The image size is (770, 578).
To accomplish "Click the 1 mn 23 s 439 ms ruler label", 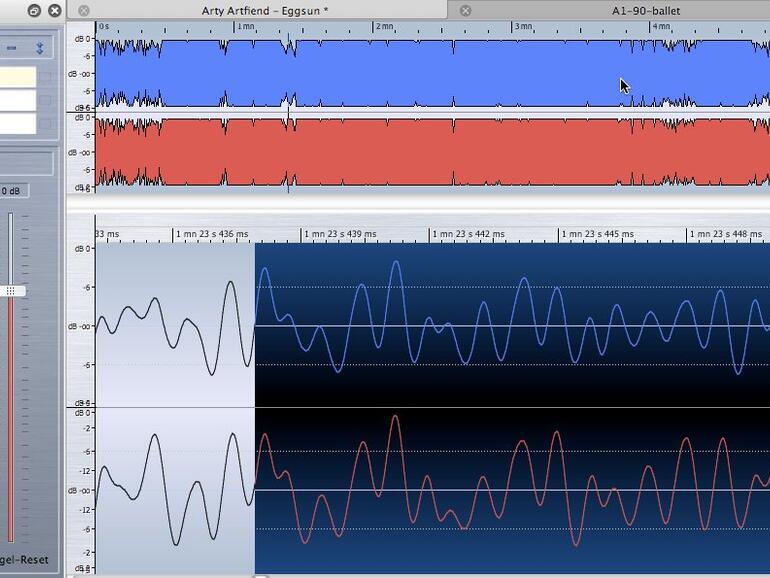I will (x=340, y=234).
